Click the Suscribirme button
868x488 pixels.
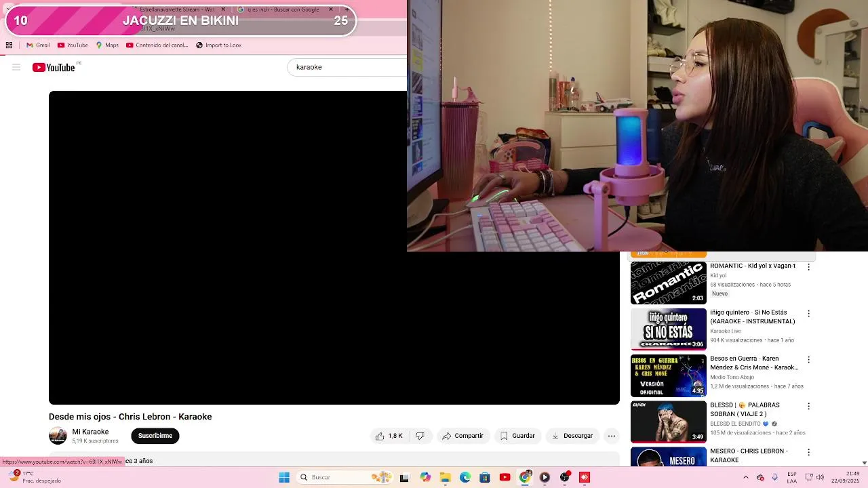(x=155, y=436)
